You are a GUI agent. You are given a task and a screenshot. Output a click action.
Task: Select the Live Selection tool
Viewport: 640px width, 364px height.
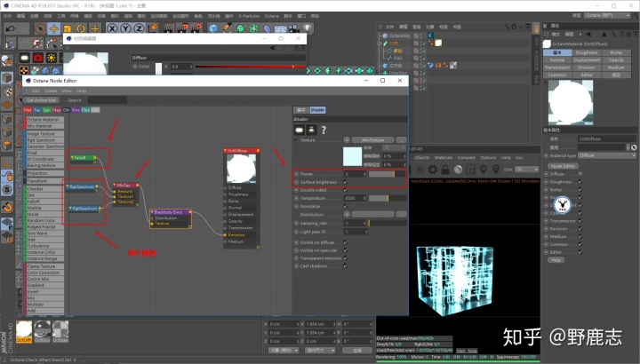pyautogui.click(x=40, y=28)
